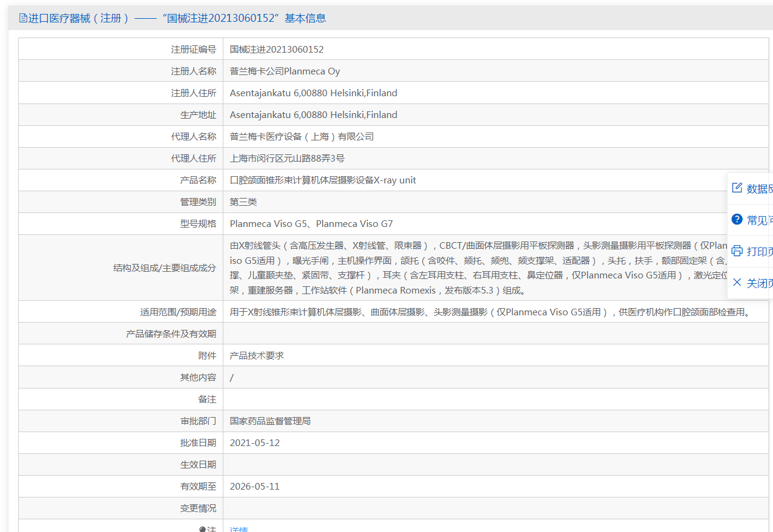This screenshot has width=773, height=532.
Task: Select the 注册证编号 row label
Action: pos(194,49)
